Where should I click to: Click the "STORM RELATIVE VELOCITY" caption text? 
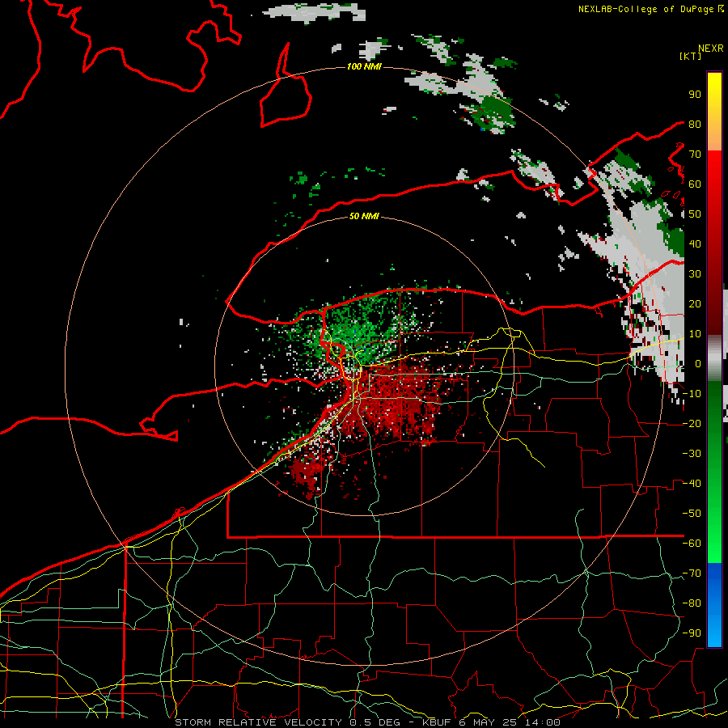point(259,722)
